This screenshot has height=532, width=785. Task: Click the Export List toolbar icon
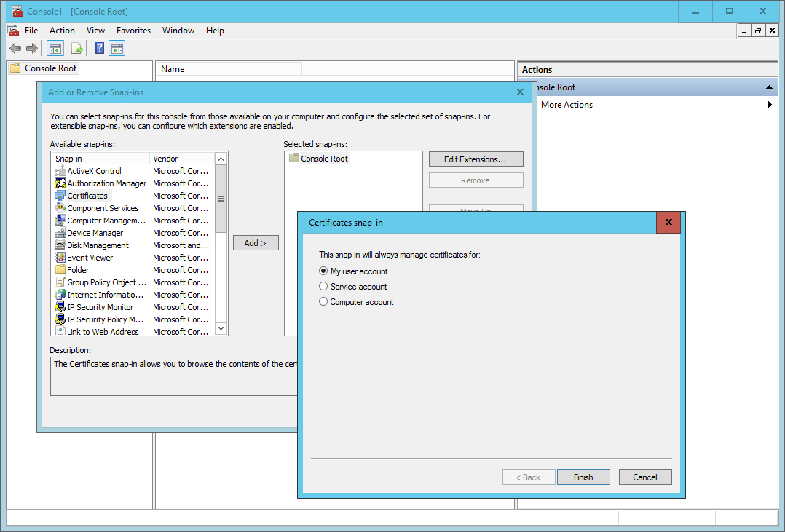(x=77, y=49)
